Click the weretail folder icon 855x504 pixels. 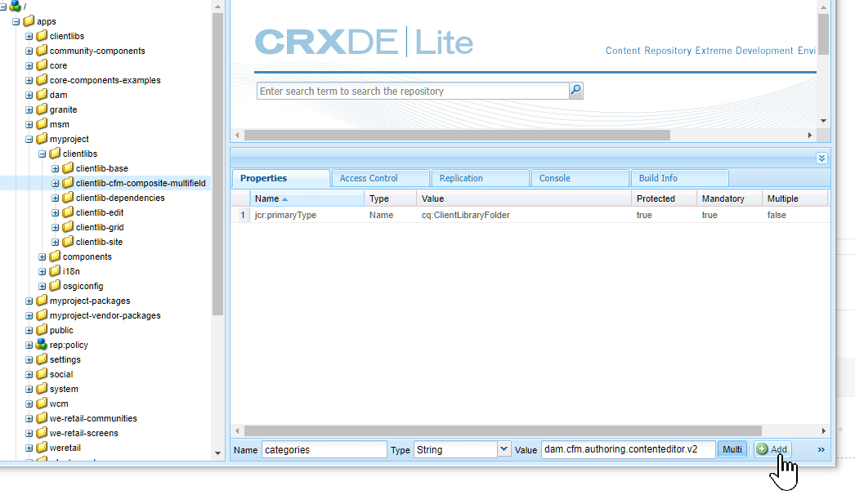(x=42, y=448)
